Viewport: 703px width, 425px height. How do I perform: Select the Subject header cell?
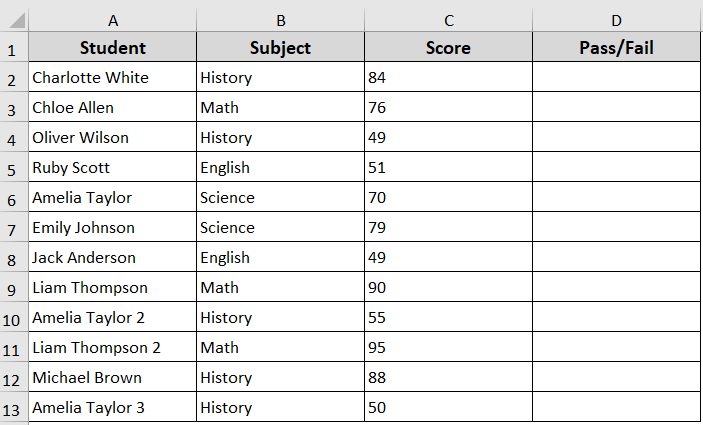point(280,48)
